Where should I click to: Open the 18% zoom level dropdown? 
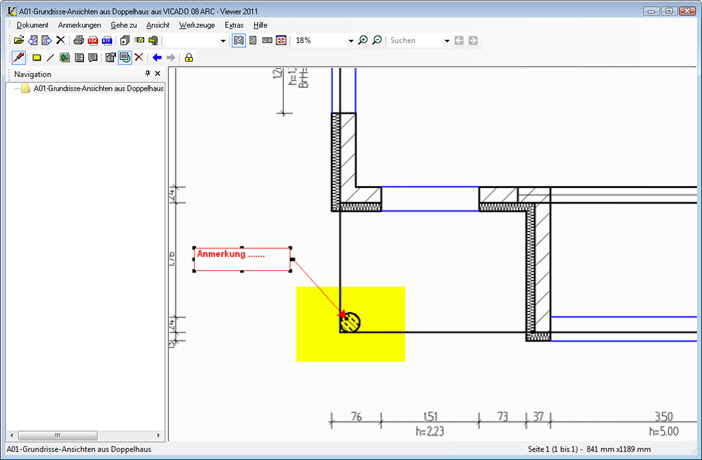click(x=350, y=41)
